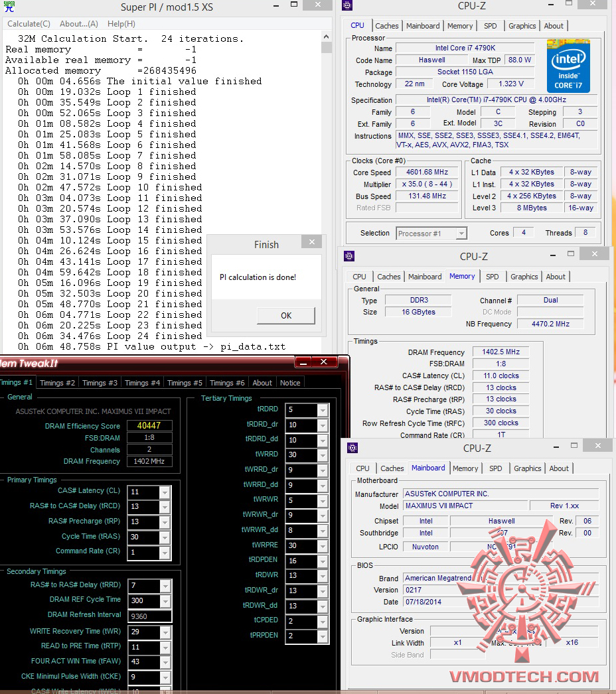Expand the Processor #1 selection dropdown
Screen dimensions: 616x694
(x=462, y=234)
